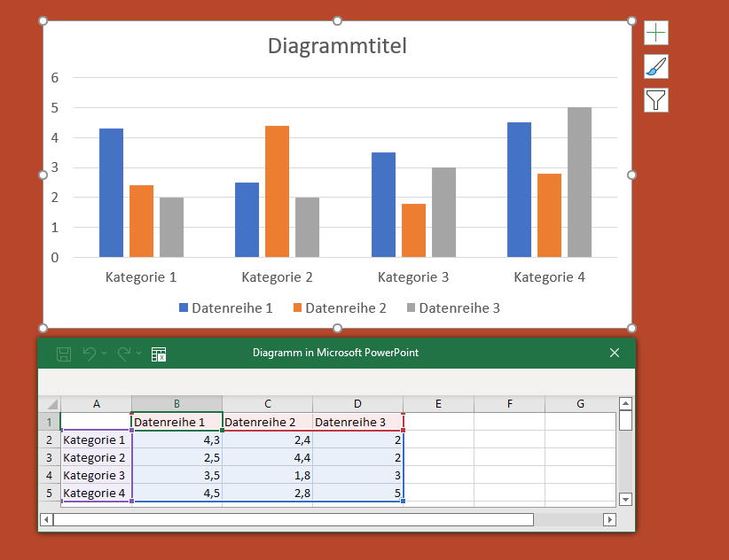729x560 pixels.
Task: Click the Undo arrow in the data window
Action: tap(90, 354)
